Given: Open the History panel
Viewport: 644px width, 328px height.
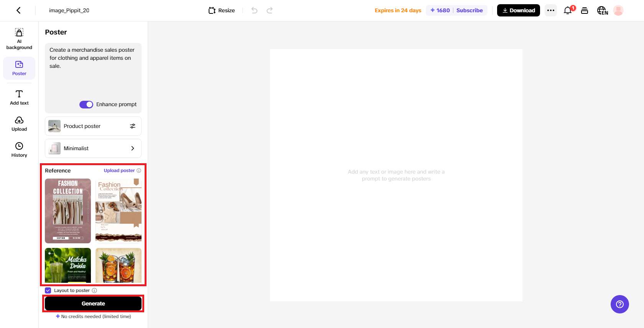Looking at the screenshot, I should point(19,149).
